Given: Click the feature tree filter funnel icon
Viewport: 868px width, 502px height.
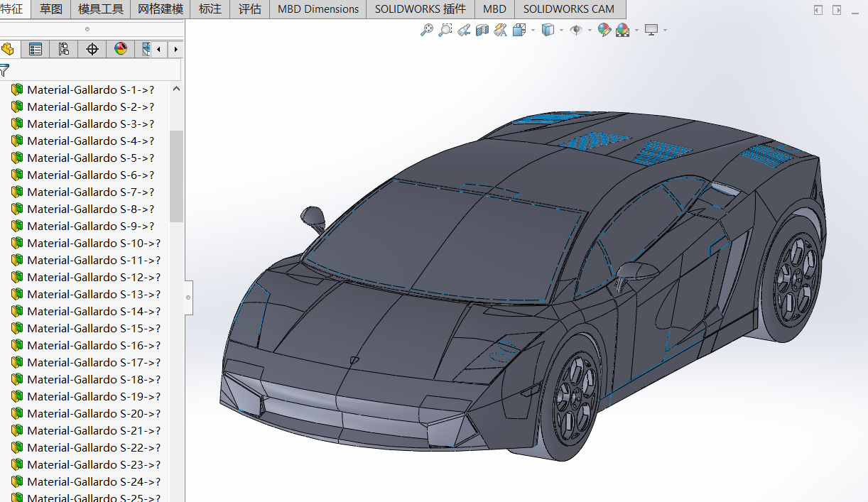Looking at the screenshot, I should (4, 70).
